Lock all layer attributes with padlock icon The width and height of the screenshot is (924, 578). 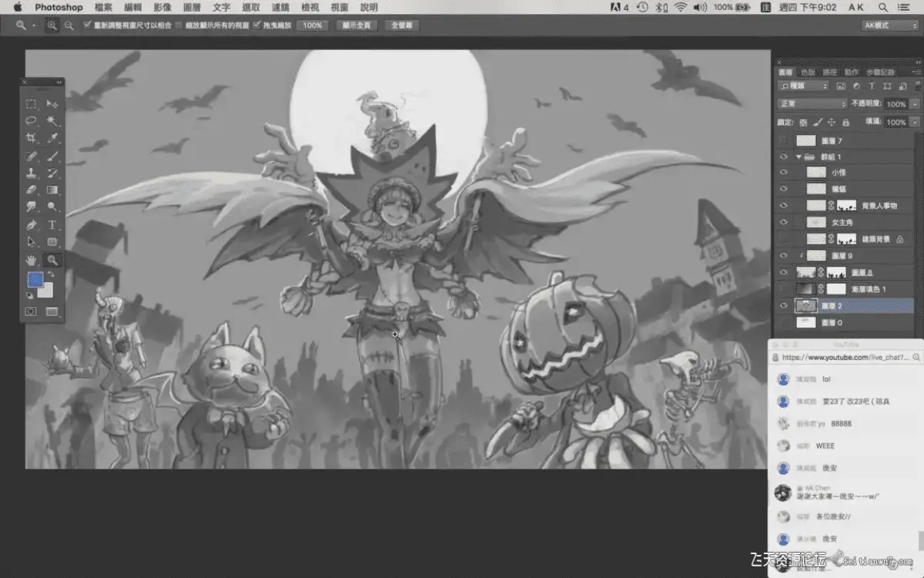[x=845, y=122]
